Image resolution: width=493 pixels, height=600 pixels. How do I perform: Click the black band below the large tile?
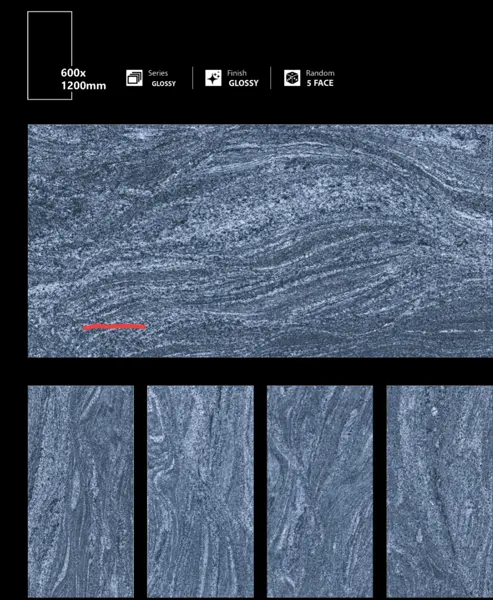(260, 371)
